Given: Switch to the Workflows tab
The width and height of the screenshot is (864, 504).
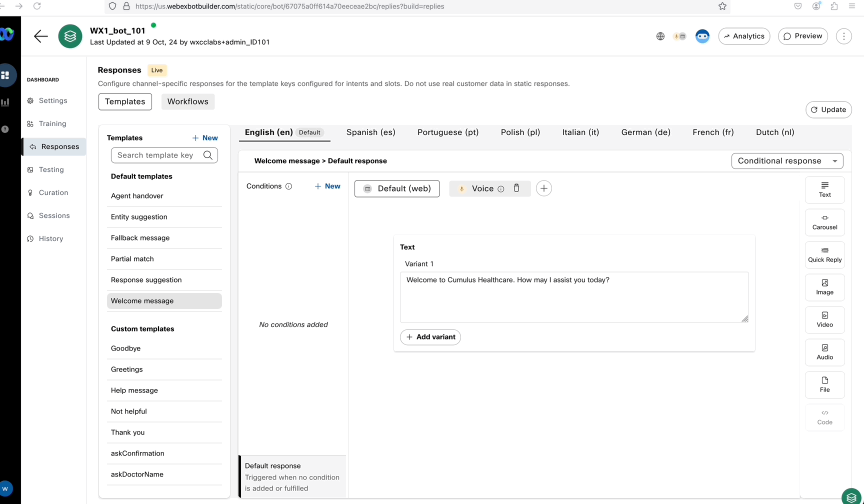Looking at the screenshot, I should tap(187, 101).
